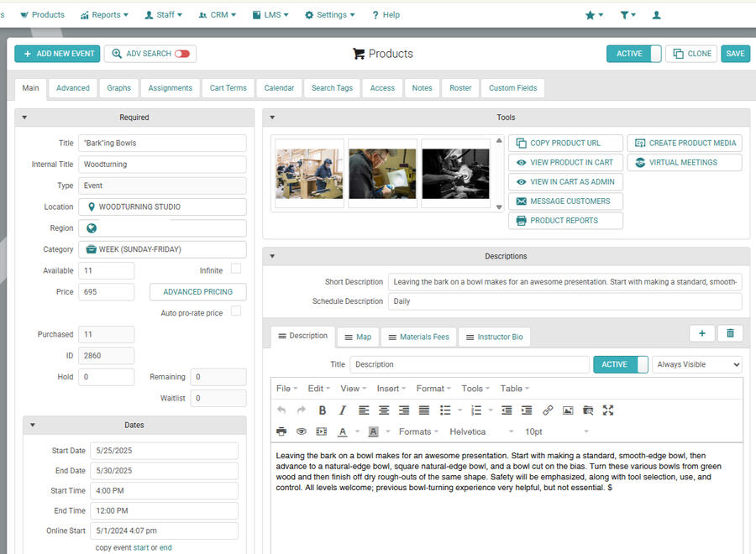Click the print icon in the editor

281,431
